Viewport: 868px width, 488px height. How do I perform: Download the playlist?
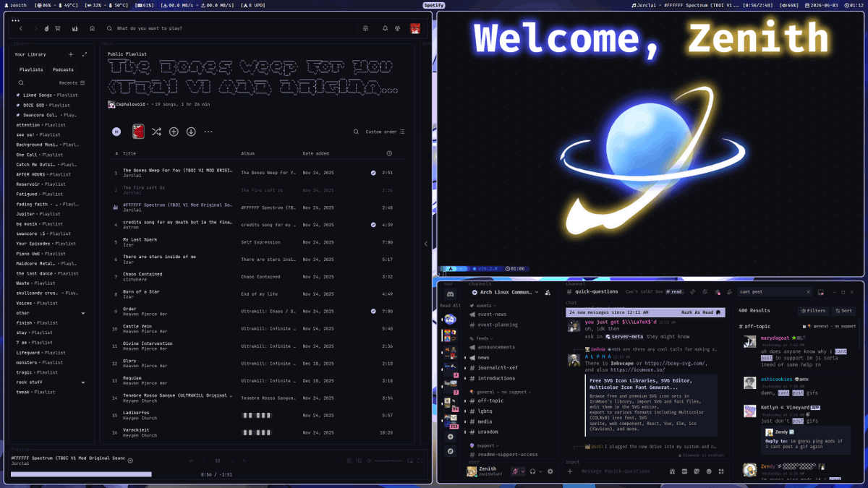[191, 132]
